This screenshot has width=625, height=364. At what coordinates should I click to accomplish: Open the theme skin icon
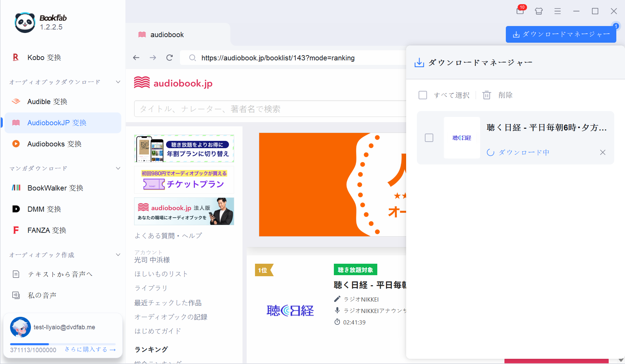(538, 11)
